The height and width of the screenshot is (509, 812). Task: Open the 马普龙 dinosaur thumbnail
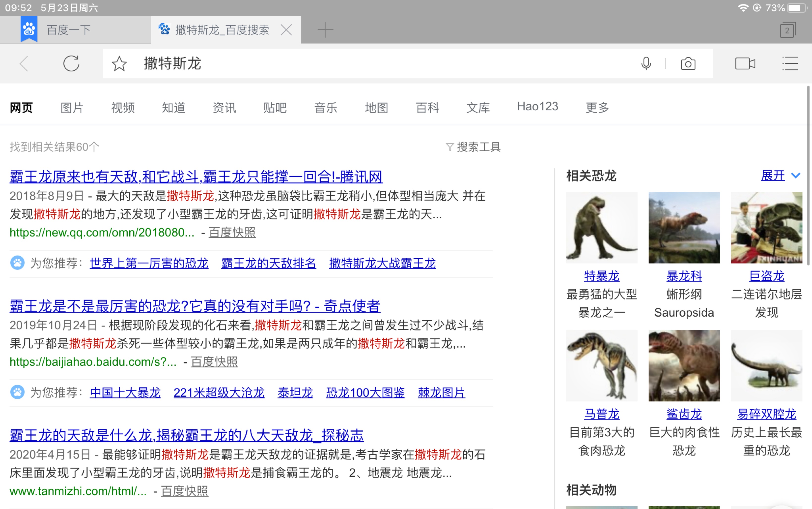coord(601,366)
